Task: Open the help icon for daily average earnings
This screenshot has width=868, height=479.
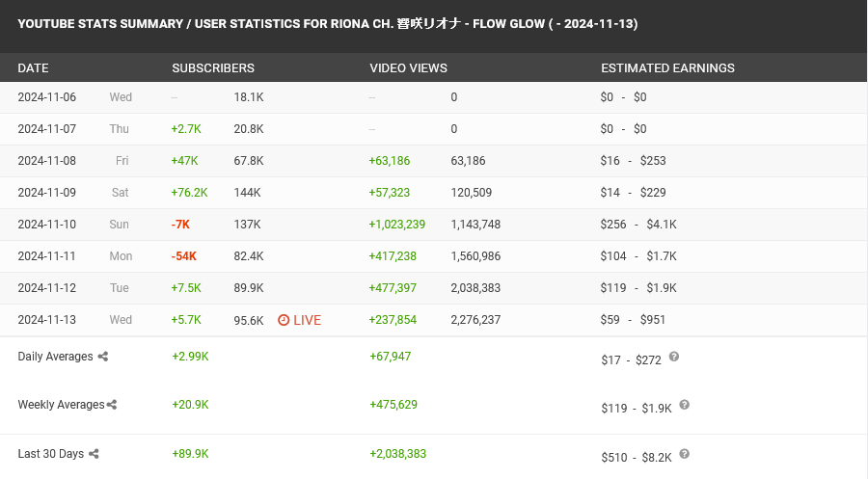Action: point(674,357)
